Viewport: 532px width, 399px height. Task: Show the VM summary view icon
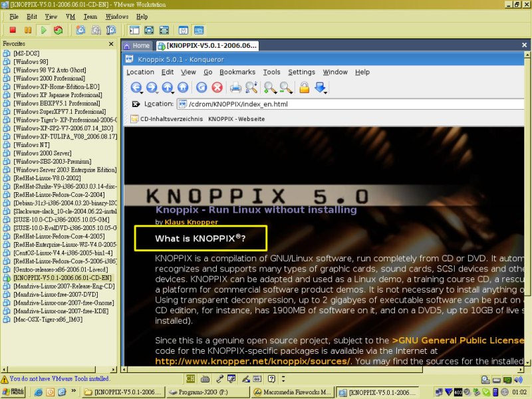(184, 30)
